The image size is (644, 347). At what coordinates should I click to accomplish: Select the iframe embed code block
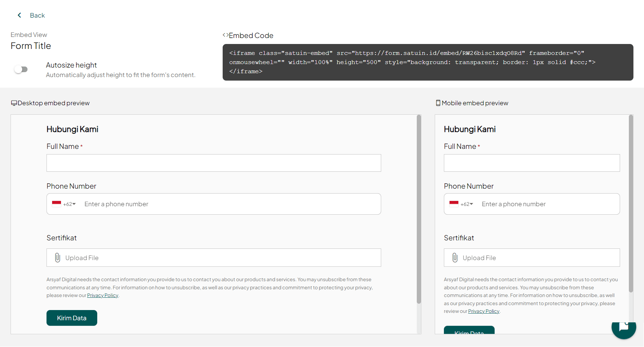[x=428, y=62]
